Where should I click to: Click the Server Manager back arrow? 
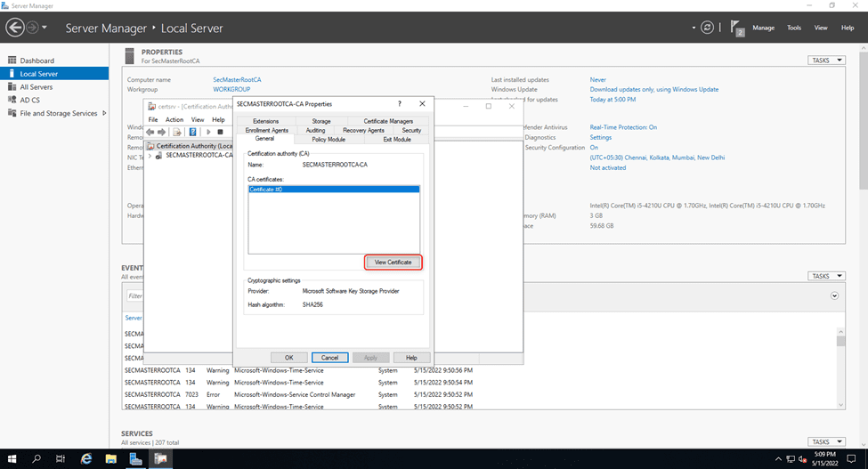(15, 27)
